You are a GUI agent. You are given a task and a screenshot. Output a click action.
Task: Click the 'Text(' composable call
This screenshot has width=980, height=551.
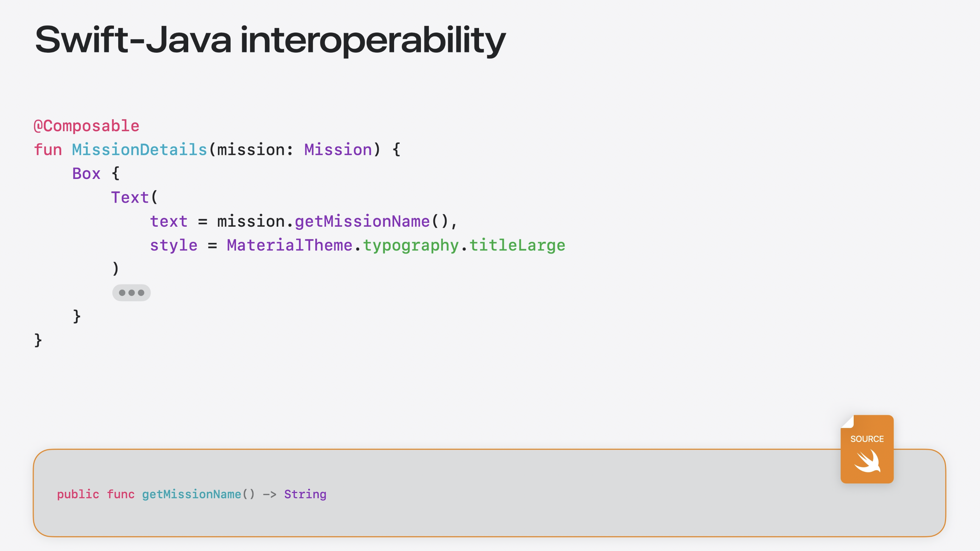point(134,198)
